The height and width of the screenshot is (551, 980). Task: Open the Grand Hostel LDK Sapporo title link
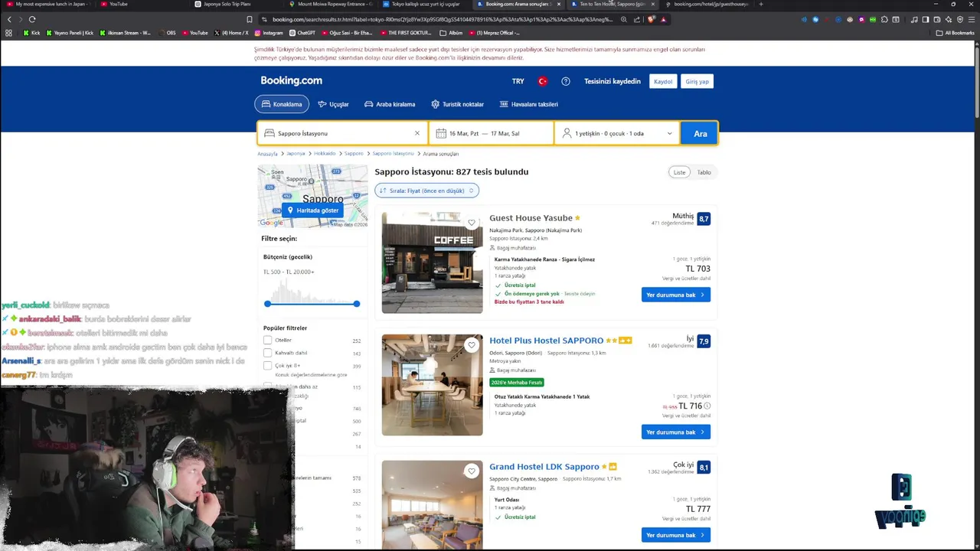(544, 467)
